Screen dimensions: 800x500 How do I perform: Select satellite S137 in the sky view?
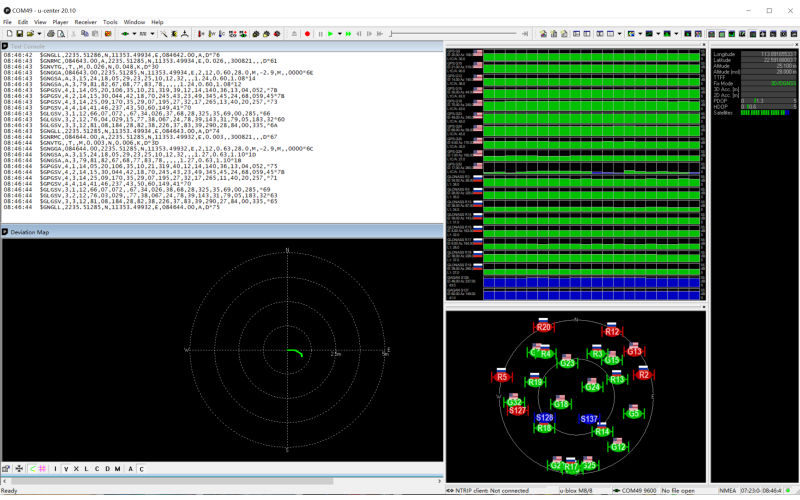[x=589, y=419]
